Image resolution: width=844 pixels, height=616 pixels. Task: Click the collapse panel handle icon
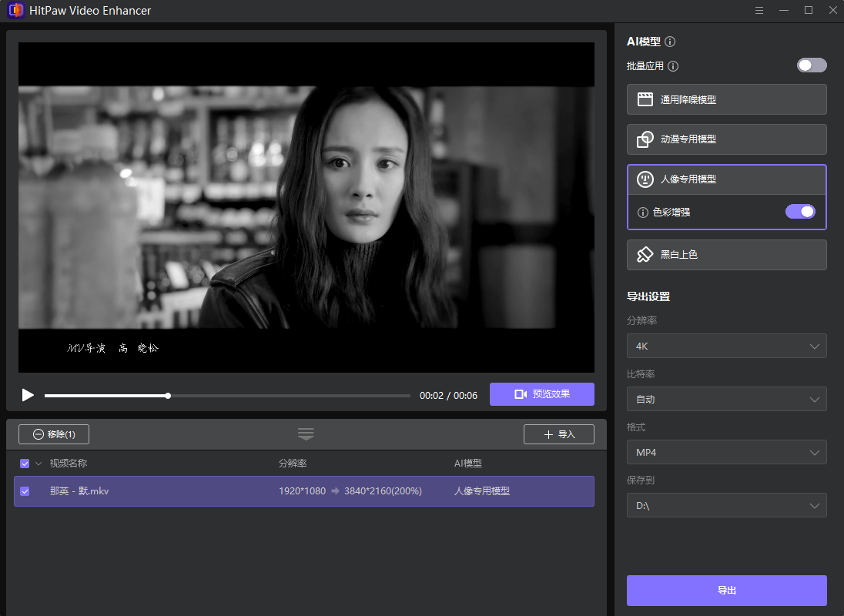point(306,434)
